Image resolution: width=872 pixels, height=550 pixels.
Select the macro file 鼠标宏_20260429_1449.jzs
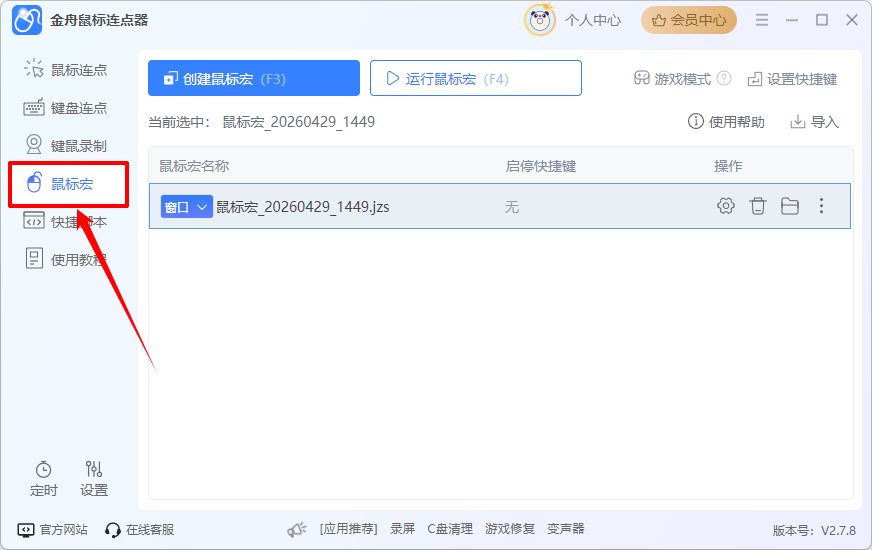pos(303,207)
